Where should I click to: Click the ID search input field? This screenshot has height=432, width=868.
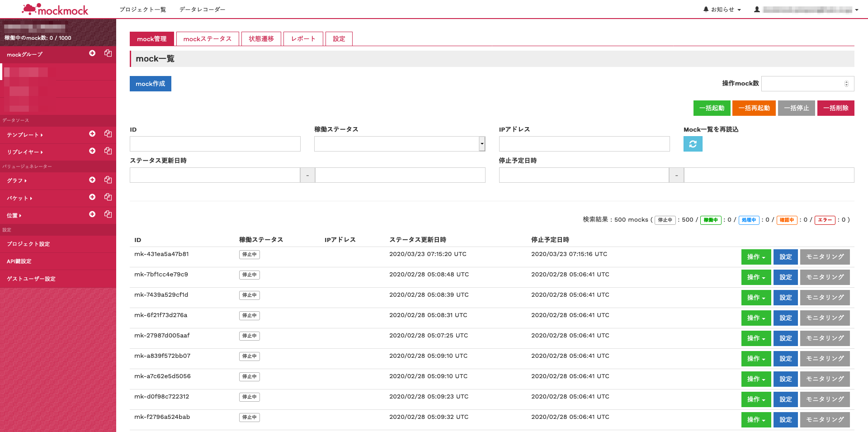(x=215, y=144)
